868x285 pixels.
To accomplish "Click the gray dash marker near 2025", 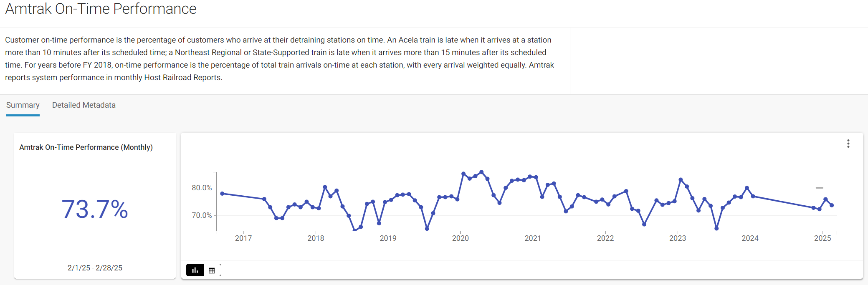I will (x=820, y=188).
